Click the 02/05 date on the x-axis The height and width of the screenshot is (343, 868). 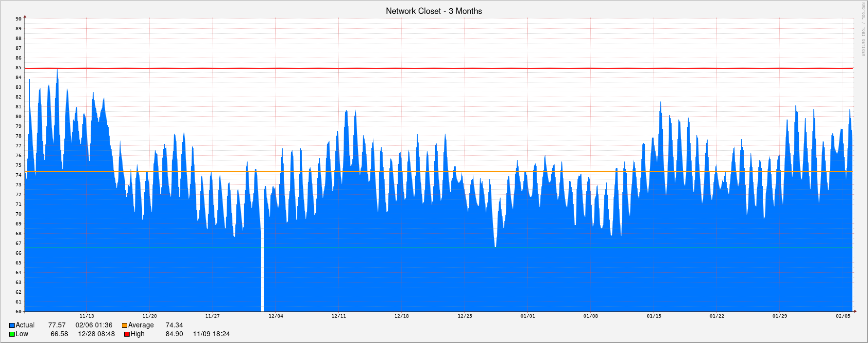point(843,316)
